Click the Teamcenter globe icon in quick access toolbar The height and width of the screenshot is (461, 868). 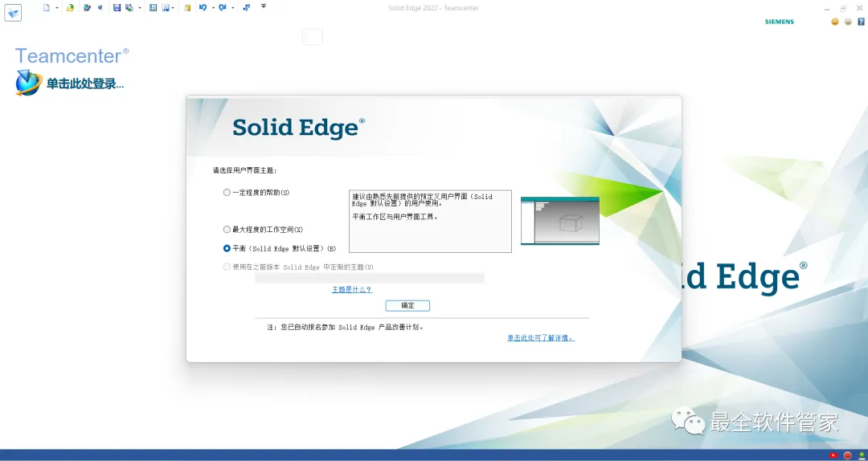coord(87,8)
